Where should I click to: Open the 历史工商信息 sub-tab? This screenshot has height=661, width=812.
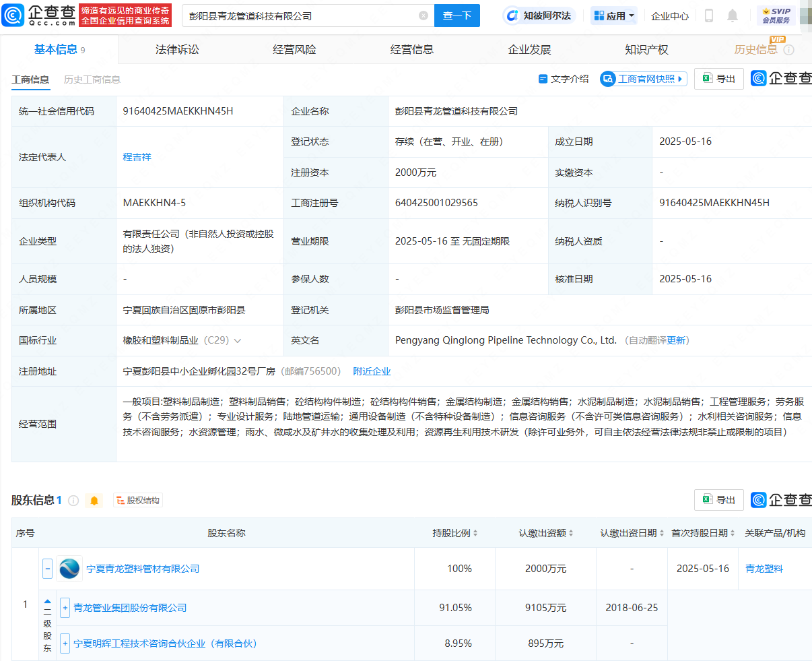click(92, 80)
